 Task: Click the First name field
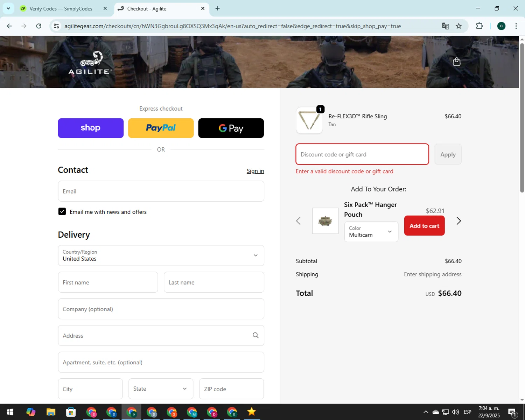(x=108, y=282)
